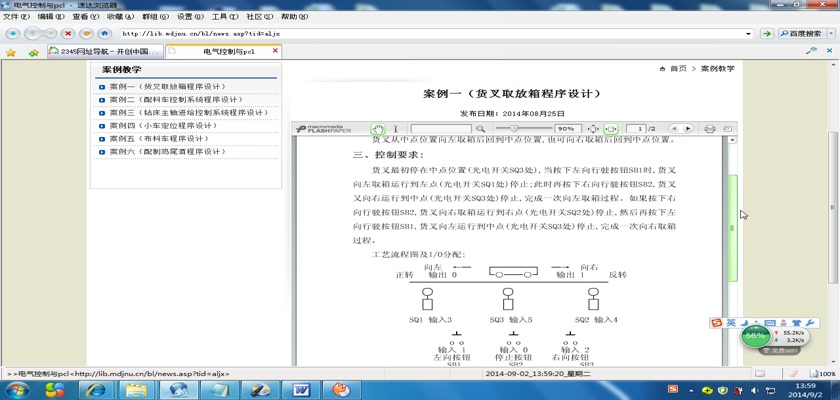Open the home page with the house icon
The image size is (840, 400).
pyautogui.click(x=104, y=33)
